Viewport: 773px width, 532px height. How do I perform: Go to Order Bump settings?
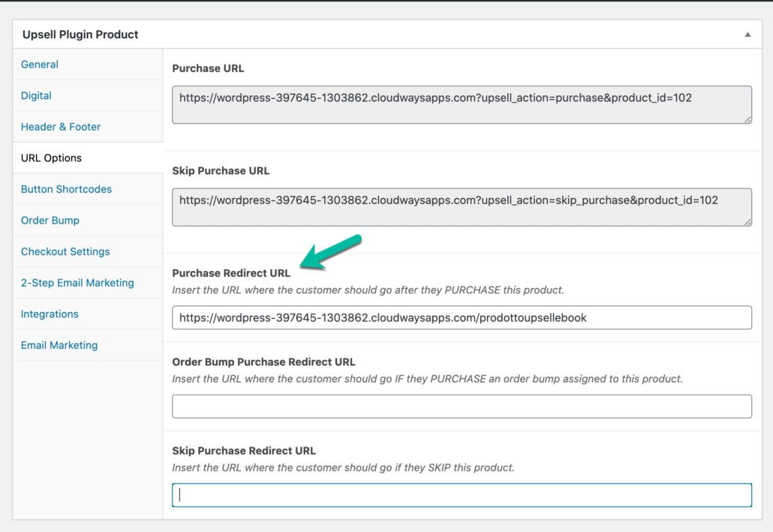click(50, 220)
